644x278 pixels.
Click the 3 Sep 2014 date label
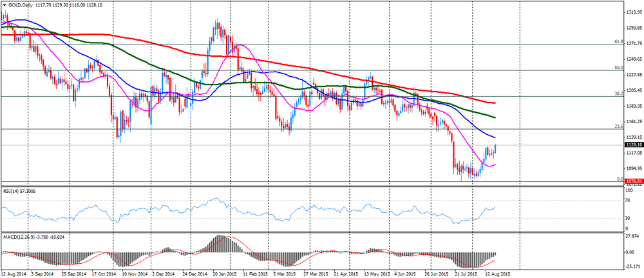coord(42,273)
